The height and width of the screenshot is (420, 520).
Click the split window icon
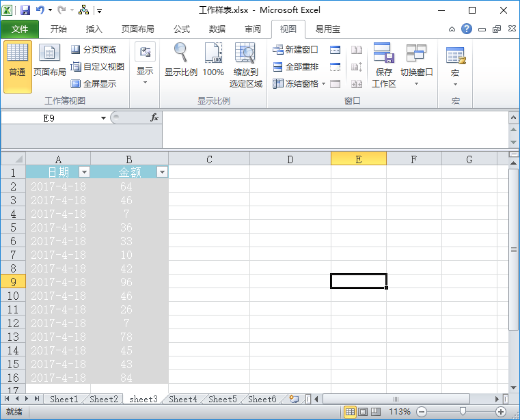point(336,50)
